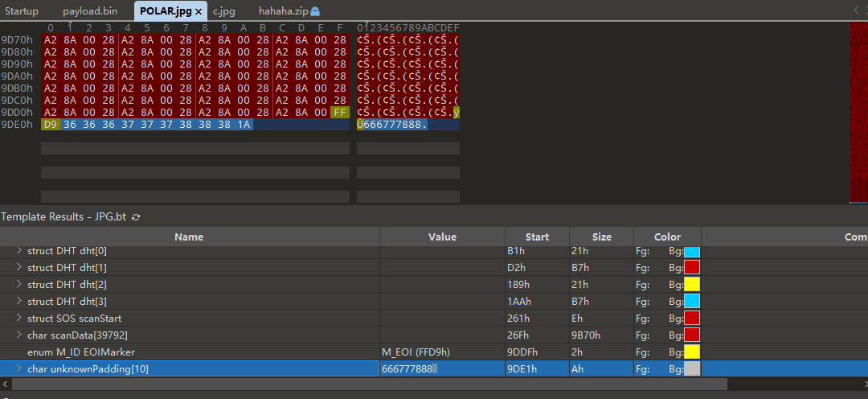868x399 pixels.
Task: Open the c.jpg tab
Action: 224,11
